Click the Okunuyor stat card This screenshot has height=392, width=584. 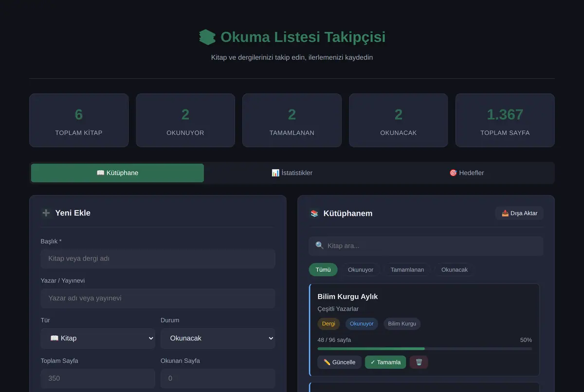coord(185,120)
